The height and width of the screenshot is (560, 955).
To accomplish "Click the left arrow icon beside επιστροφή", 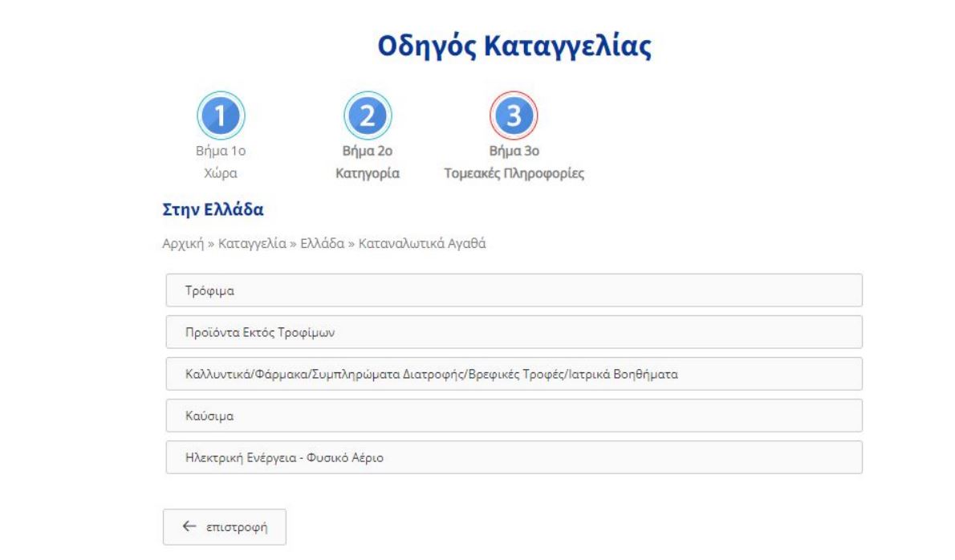I will 189,527.
